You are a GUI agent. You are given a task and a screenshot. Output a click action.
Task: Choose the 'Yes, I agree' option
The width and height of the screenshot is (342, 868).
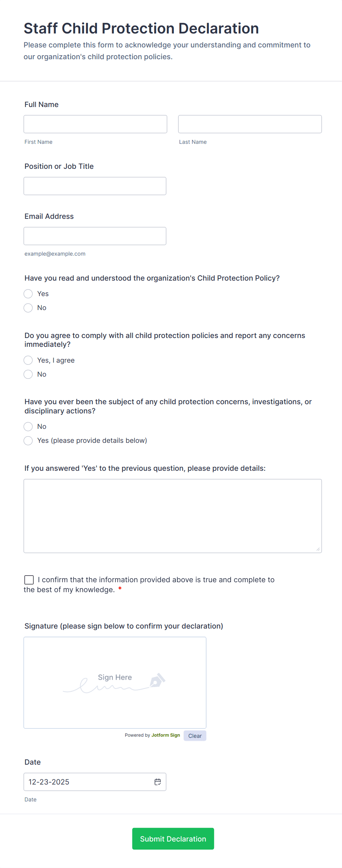28,360
